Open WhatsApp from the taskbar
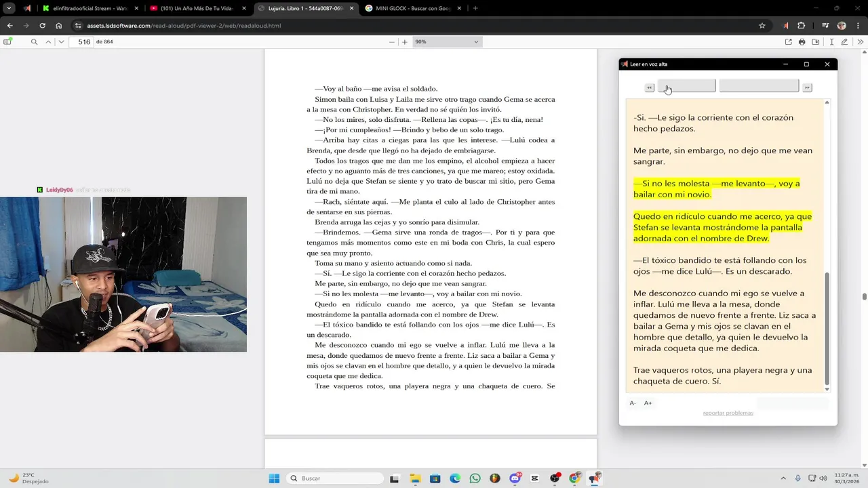868x488 pixels. 475,479
